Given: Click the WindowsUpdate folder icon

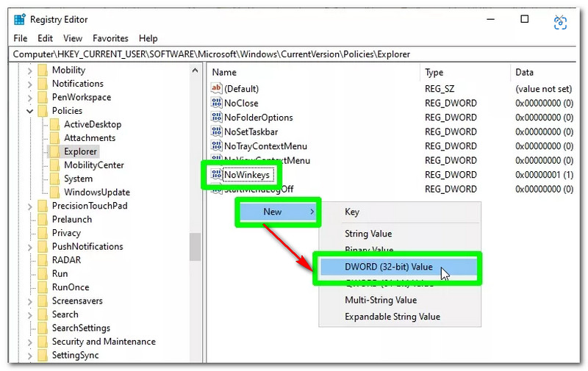Looking at the screenshot, I should pos(54,192).
